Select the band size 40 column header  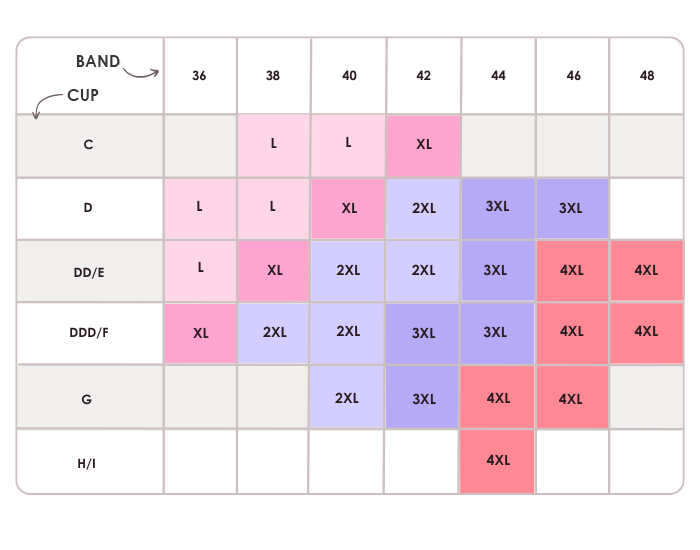click(349, 76)
